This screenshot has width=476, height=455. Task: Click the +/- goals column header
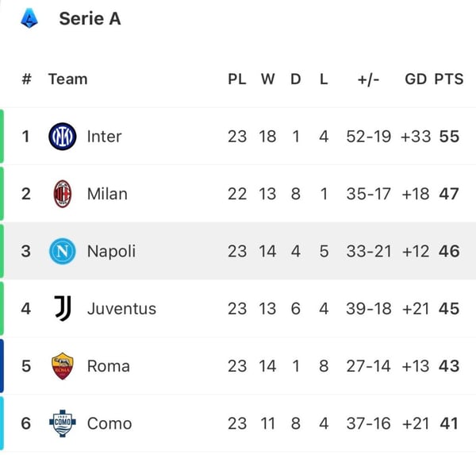pos(369,79)
